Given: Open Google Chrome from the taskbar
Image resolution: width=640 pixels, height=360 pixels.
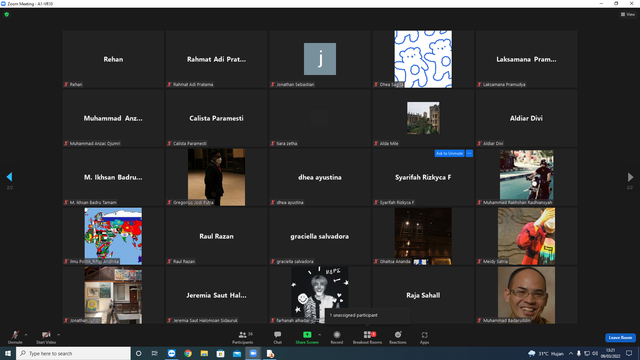Looking at the screenshot, I should point(188,353).
